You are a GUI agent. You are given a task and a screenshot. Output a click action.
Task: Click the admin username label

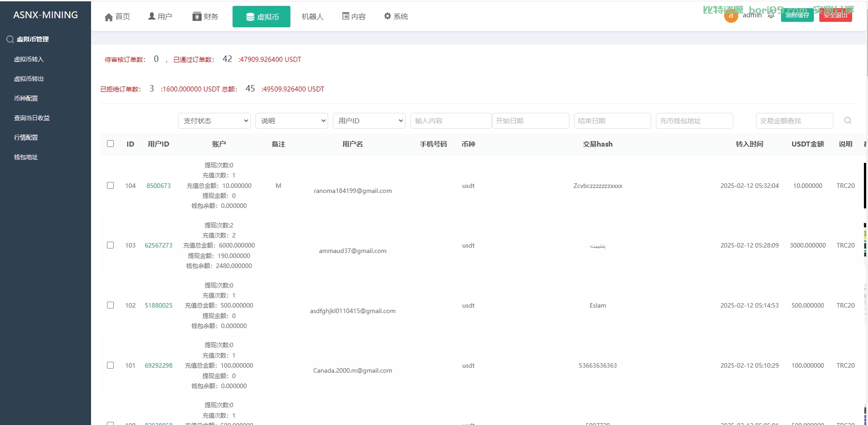pos(752,15)
